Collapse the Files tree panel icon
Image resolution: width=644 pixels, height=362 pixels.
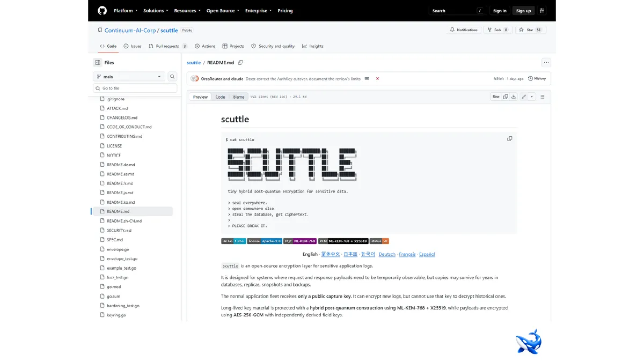coord(97,63)
